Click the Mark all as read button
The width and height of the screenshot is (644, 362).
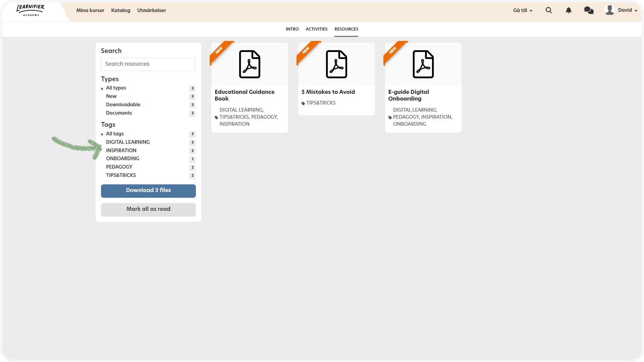tap(148, 209)
